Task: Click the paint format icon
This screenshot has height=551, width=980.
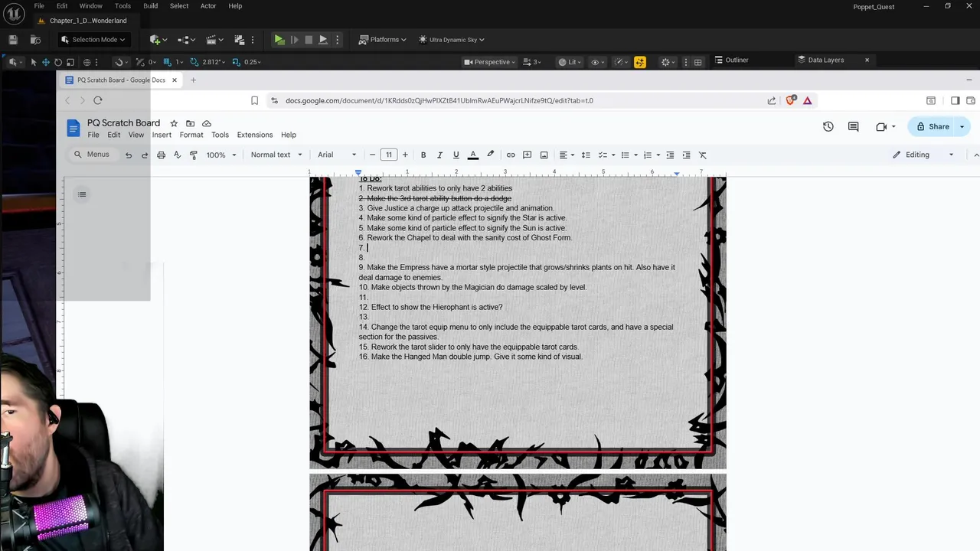Action: [x=193, y=155]
